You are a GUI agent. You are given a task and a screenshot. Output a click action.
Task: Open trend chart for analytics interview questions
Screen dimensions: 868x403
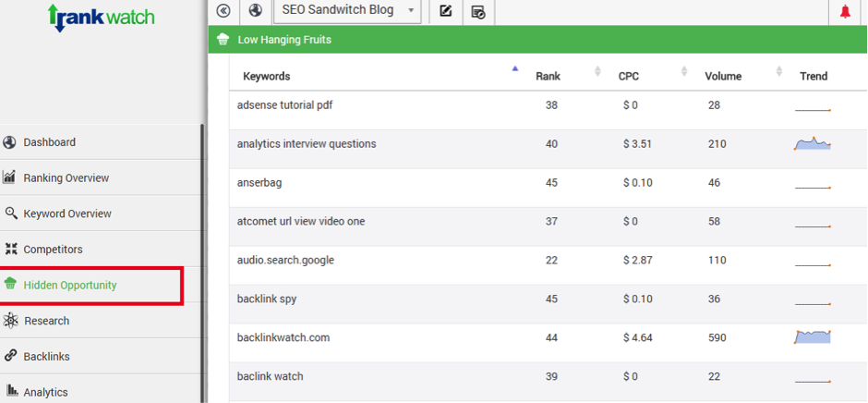click(813, 143)
